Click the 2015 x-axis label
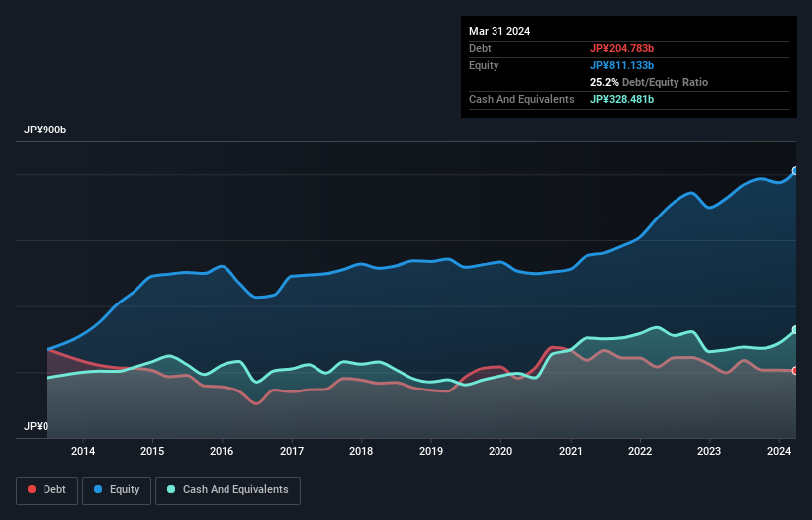Screen dimensions: 812x520 [x=152, y=451]
